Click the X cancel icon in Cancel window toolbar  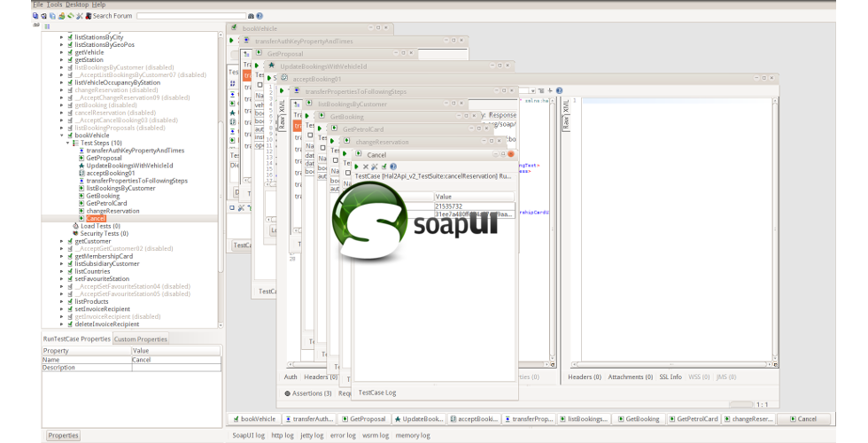366,166
